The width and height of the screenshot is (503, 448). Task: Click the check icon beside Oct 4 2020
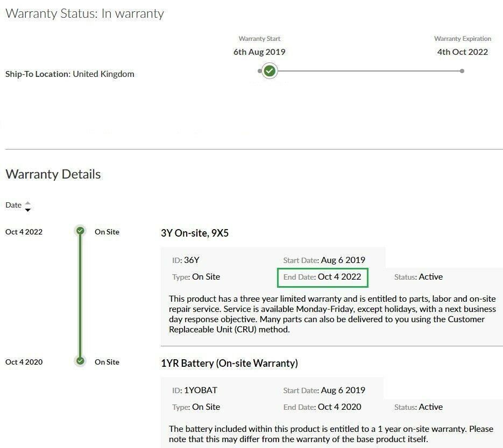(80, 361)
